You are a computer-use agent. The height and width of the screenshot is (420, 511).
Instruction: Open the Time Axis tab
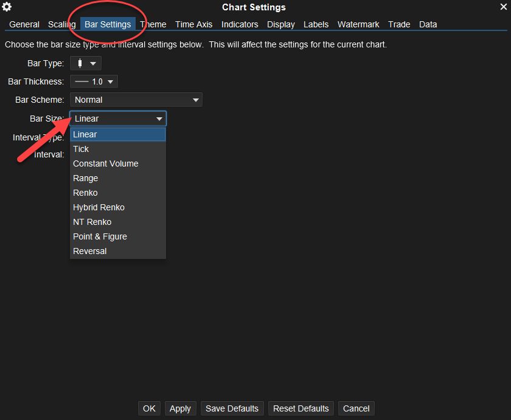click(193, 24)
